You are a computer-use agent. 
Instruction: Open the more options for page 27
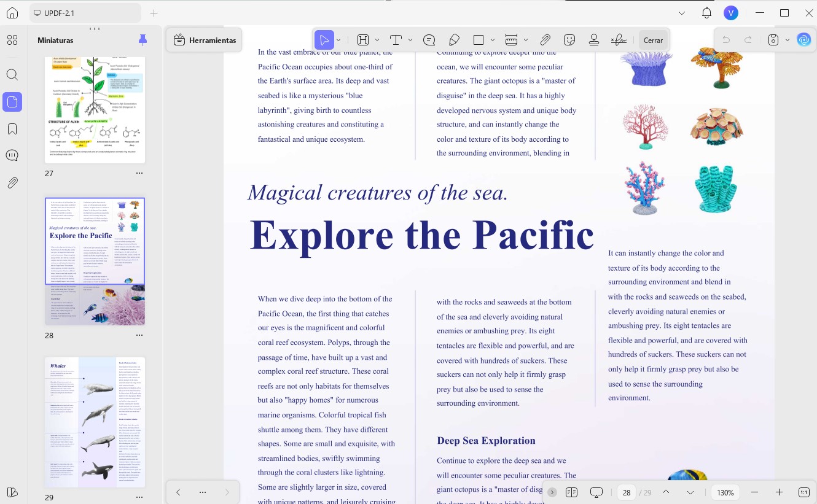139,173
